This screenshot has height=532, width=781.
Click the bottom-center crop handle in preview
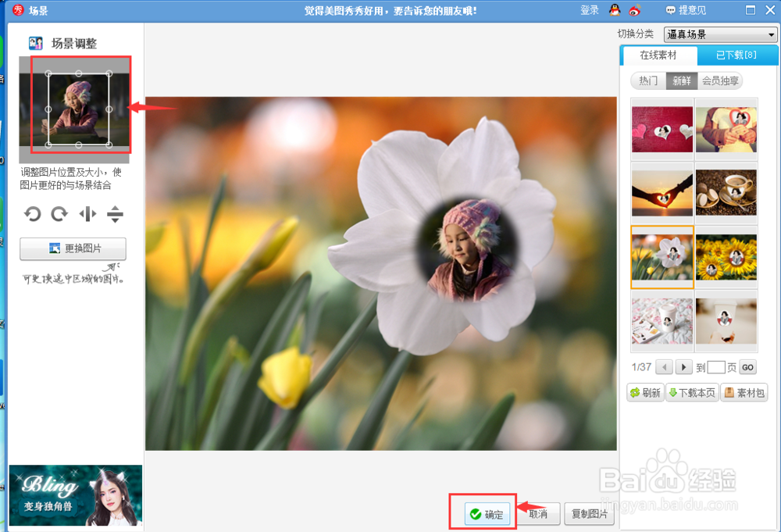79,145
